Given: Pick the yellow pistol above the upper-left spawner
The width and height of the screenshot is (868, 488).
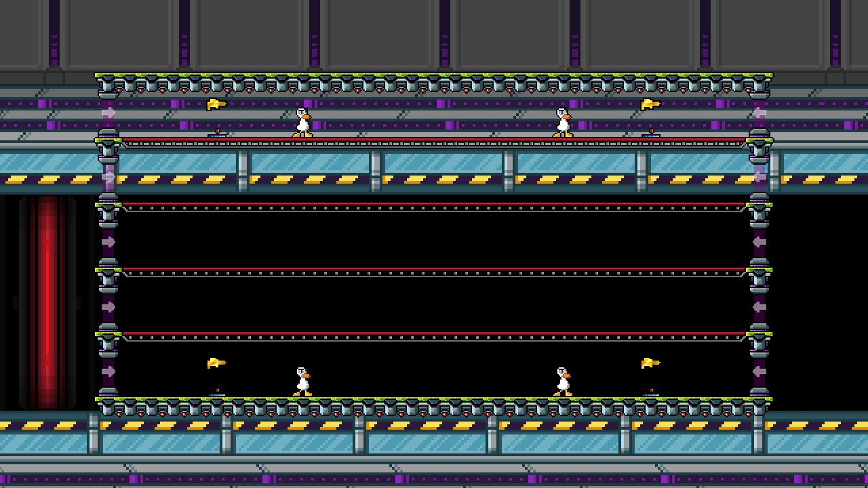Looking at the screenshot, I should point(216,104).
